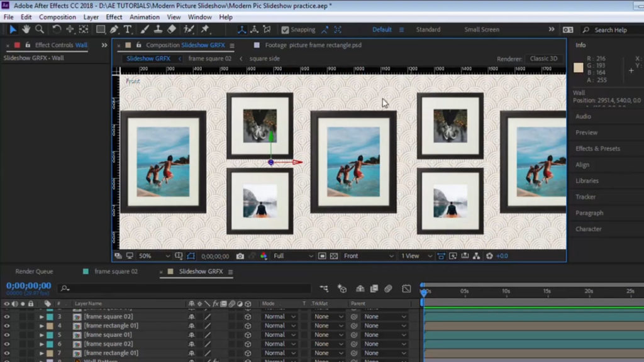Click the region of interest icon
The width and height of the screenshot is (644, 362).
(x=322, y=256)
